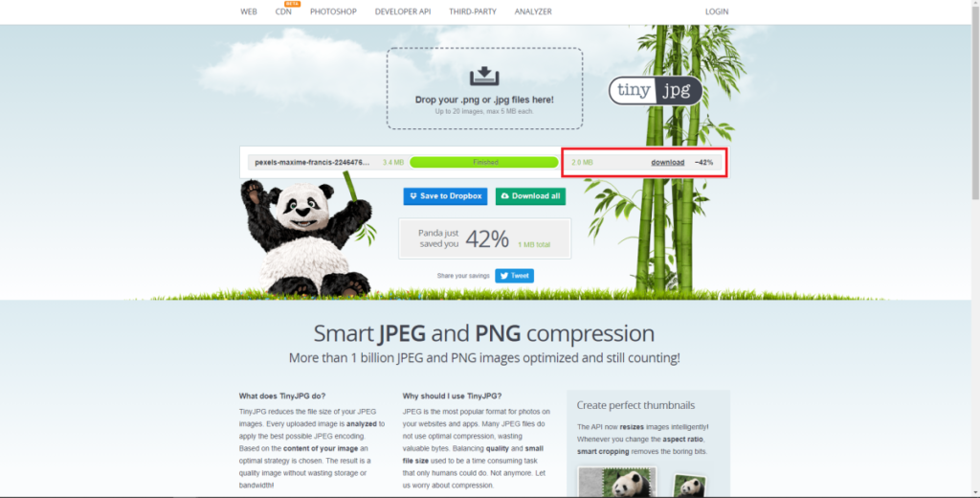The image size is (980, 498).
Task: Click the upload tray icon in drop zone
Action: (x=484, y=77)
